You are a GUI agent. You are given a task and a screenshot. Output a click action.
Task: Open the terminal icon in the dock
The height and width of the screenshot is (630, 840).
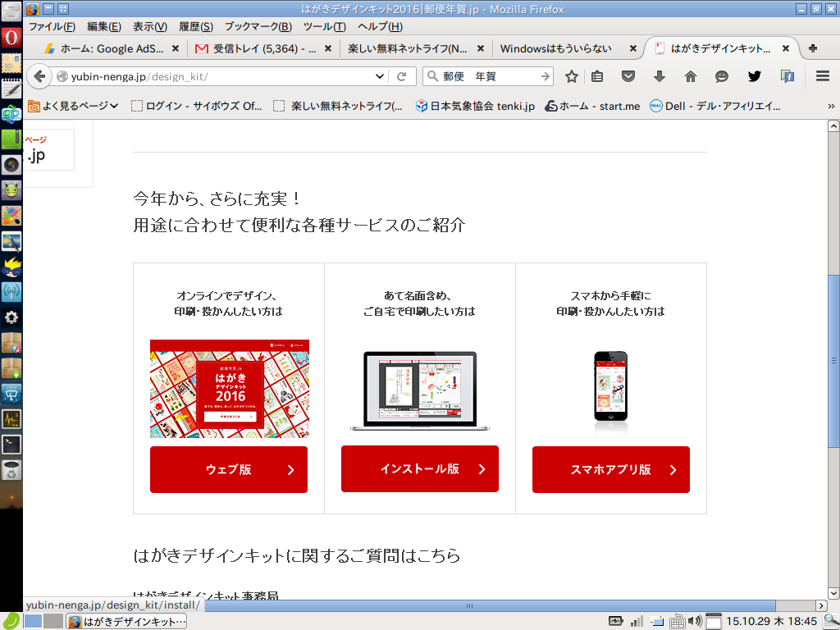pos(11,444)
